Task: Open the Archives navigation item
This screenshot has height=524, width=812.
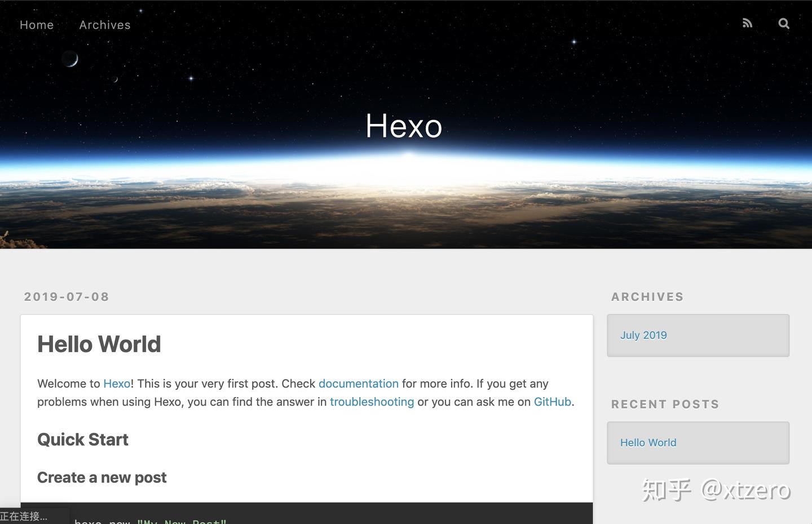Action: coord(105,25)
